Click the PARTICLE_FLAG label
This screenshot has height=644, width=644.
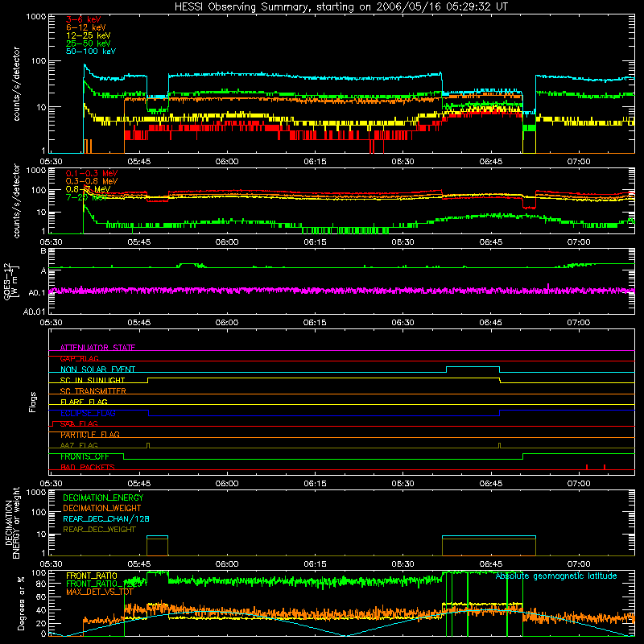click(90, 435)
